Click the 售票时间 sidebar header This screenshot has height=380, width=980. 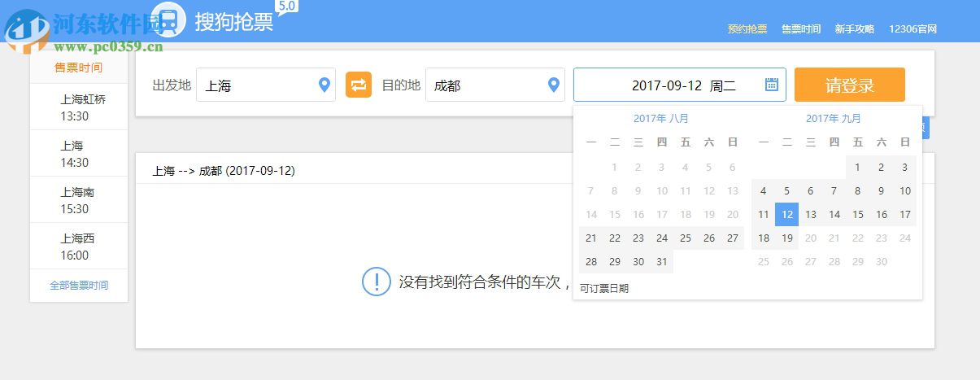tap(79, 68)
